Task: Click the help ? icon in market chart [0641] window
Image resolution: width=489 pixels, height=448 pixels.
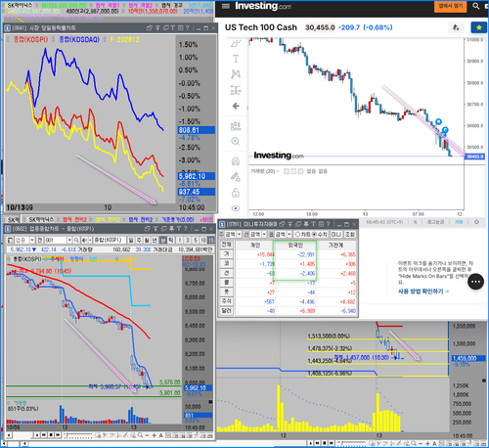Action: click(188, 28)
